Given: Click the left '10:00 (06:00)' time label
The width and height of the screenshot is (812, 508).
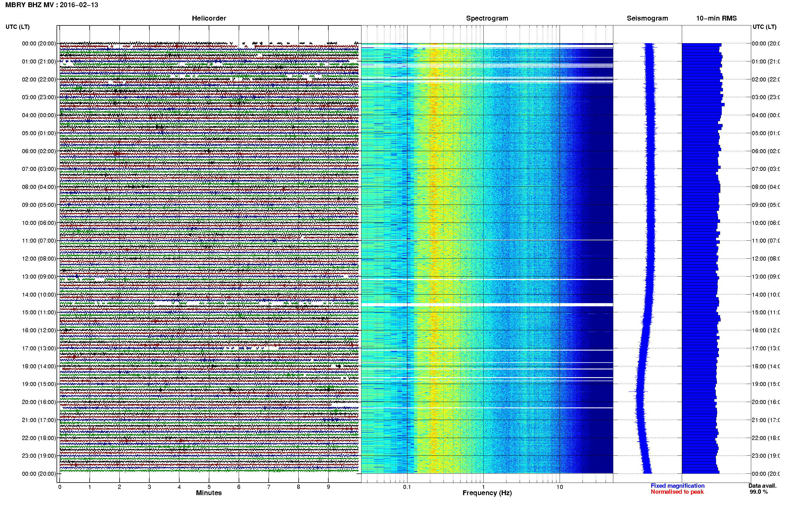Looking at the screenshot, I should pyautogui.click(x=39, y=223).
